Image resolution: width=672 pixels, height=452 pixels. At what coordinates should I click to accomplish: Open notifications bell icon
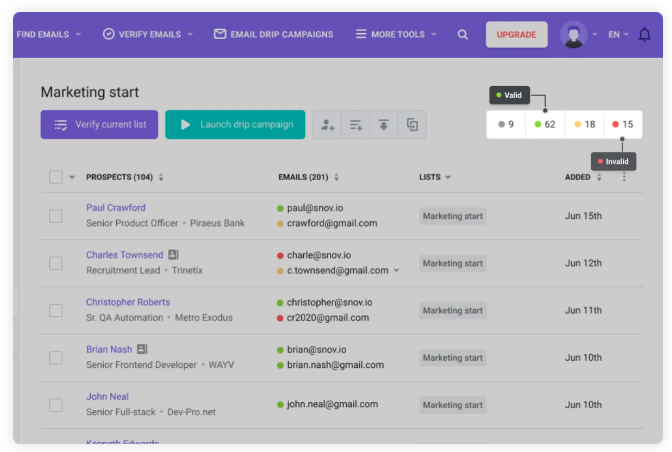coord(644,34)
